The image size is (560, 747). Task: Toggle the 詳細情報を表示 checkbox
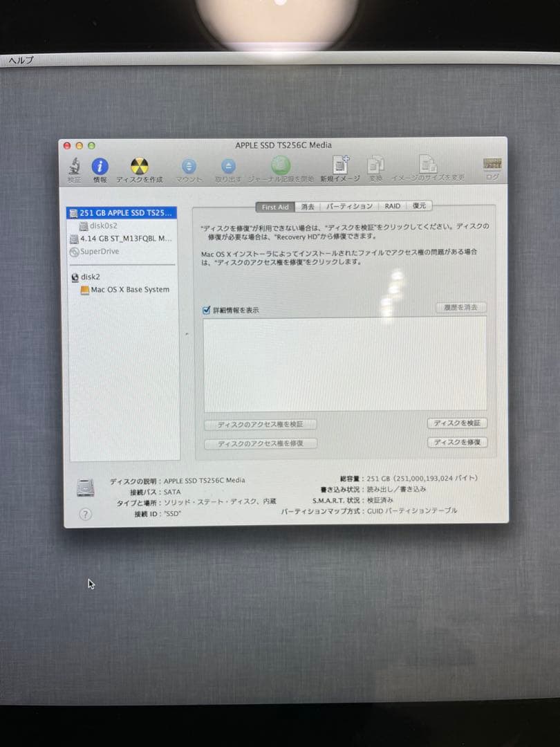coord(205,311)
